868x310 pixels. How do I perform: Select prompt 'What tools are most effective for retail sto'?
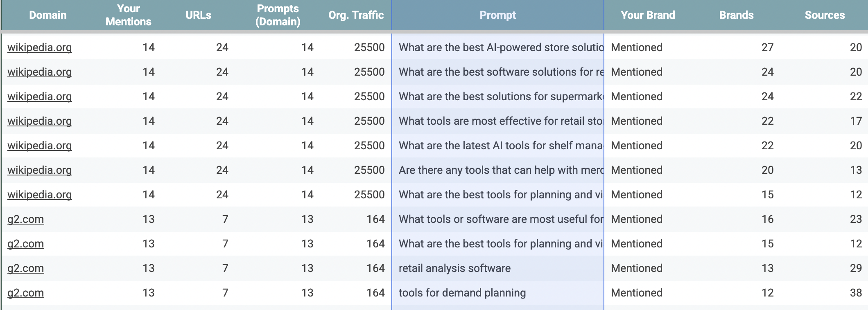point(501,121)
